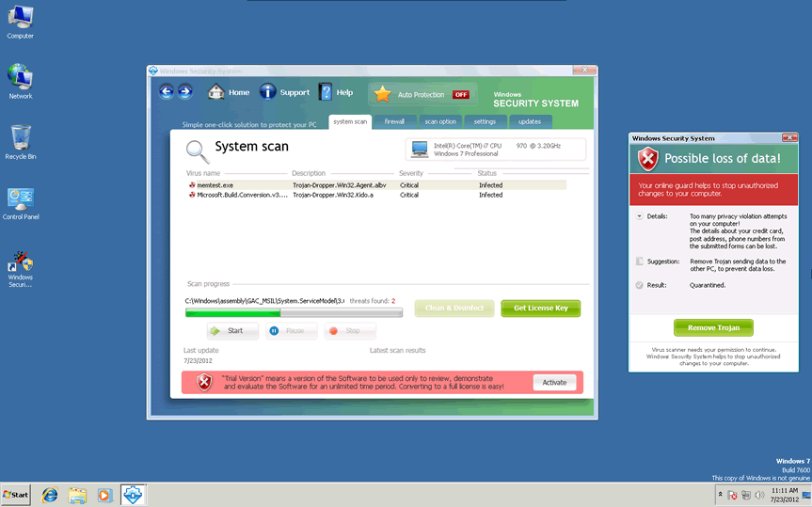Click the Help question mark icon
Screen dimensions: 812x507
(x=326, y=92)
